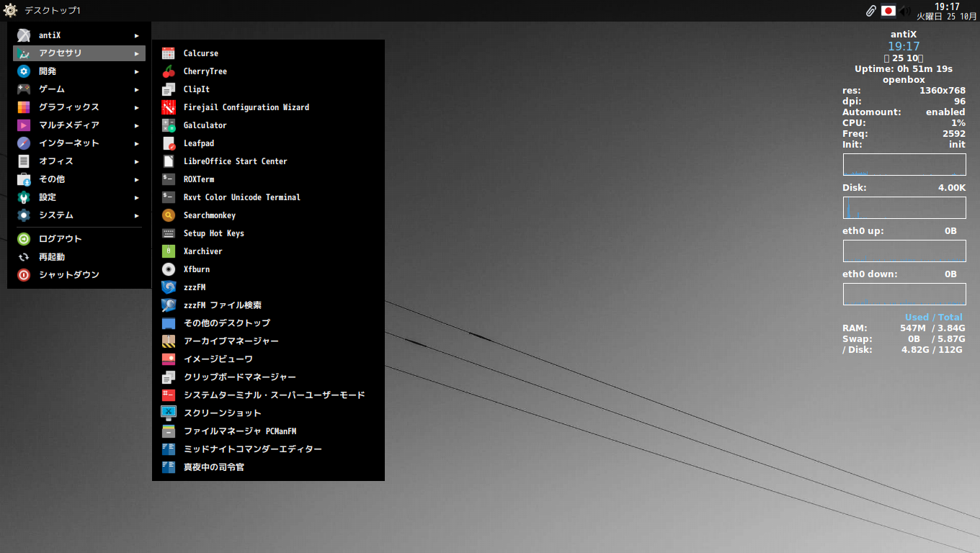
Task: Expand the アクセサリ submenu arrow
Action: point(137,53)
